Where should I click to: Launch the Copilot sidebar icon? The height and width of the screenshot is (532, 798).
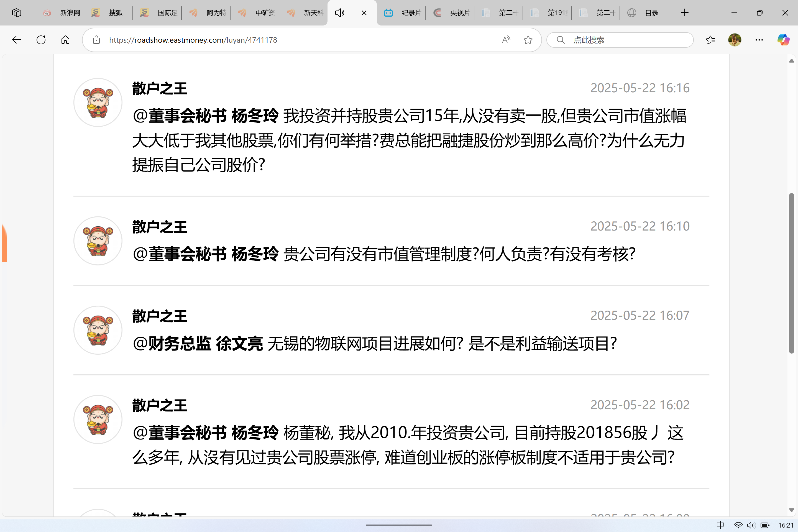(x=783, y=40)
